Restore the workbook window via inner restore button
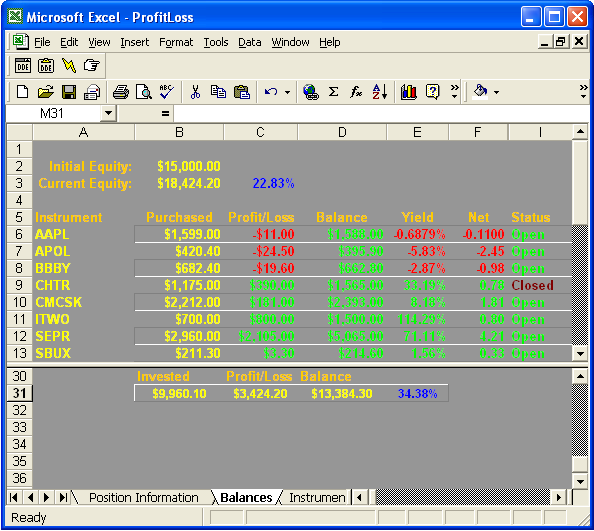Image resolution: width=594 pixels, height=531 pixels. point(561,41)
